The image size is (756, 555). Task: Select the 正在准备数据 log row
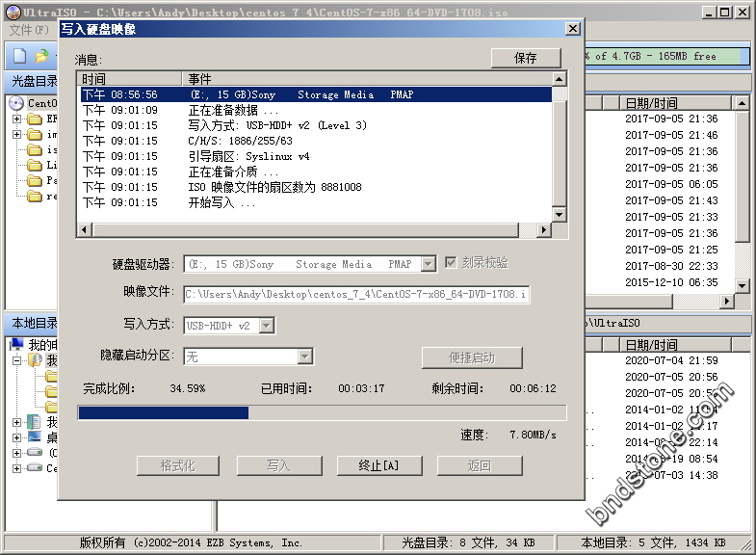316,110
